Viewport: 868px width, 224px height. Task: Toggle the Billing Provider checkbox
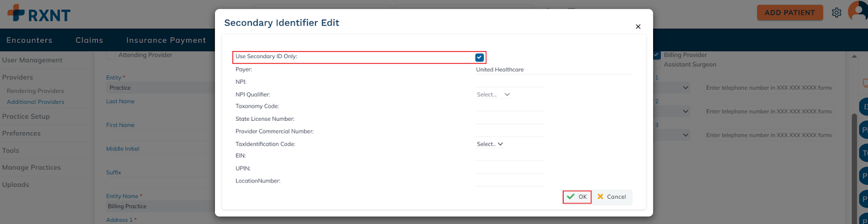point(656,55)
